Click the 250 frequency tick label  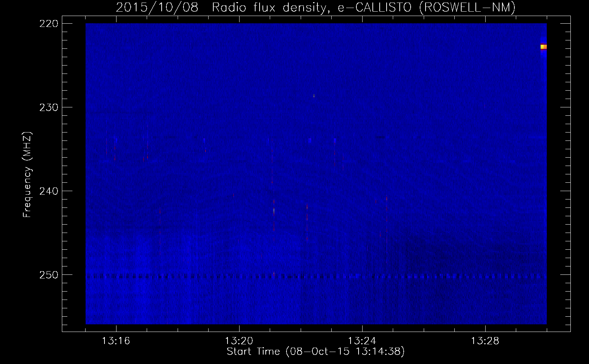coord(48,275)
